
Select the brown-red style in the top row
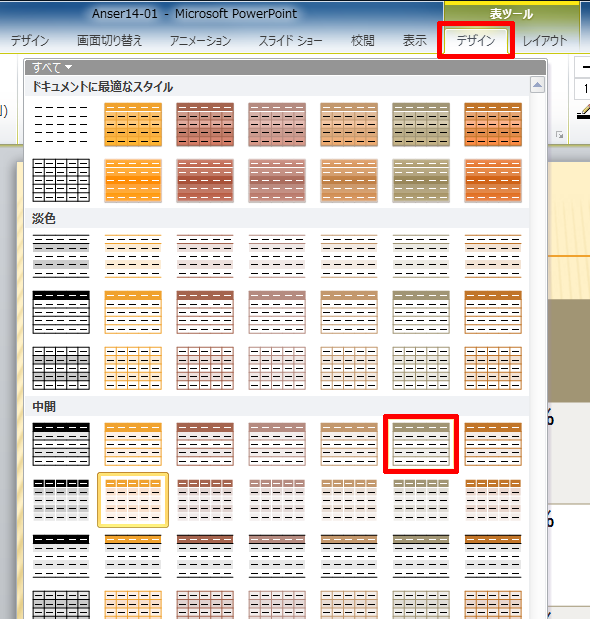click(205, 124)
